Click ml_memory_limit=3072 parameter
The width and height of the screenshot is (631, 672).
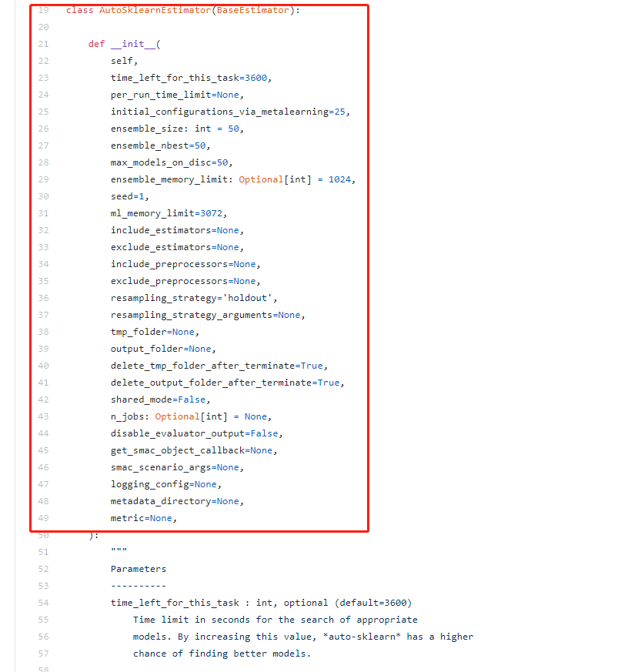coord(167,213)
